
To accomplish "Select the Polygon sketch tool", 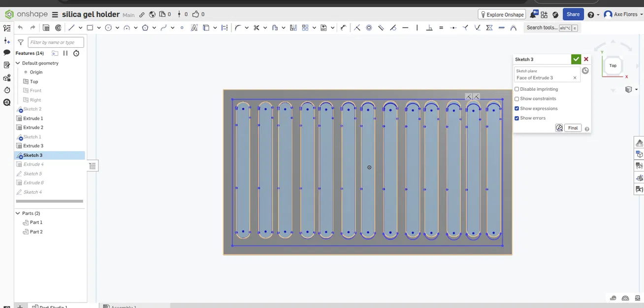I will [x=145, y=28].
